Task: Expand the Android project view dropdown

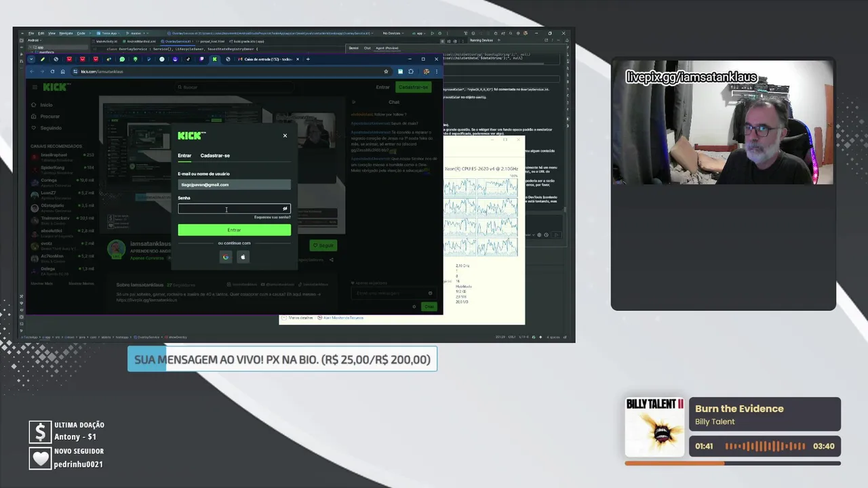Action: (x=35, y=41)
